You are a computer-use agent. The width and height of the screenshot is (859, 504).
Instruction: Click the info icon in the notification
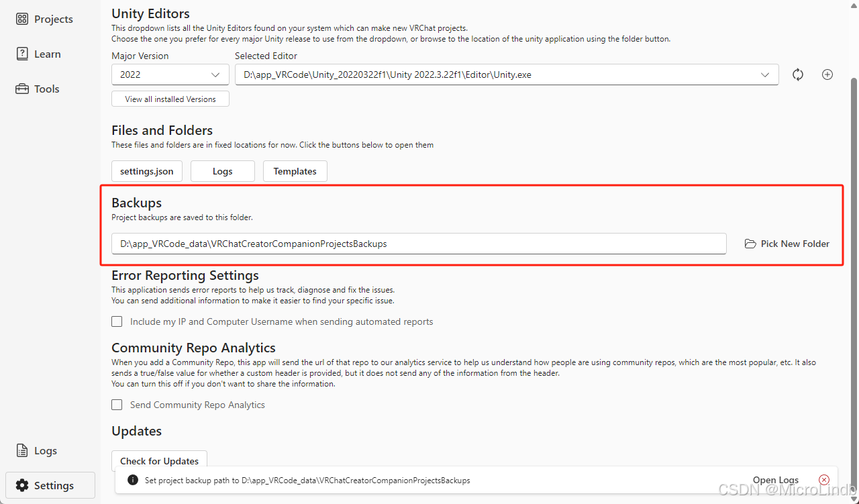[133, 481]
